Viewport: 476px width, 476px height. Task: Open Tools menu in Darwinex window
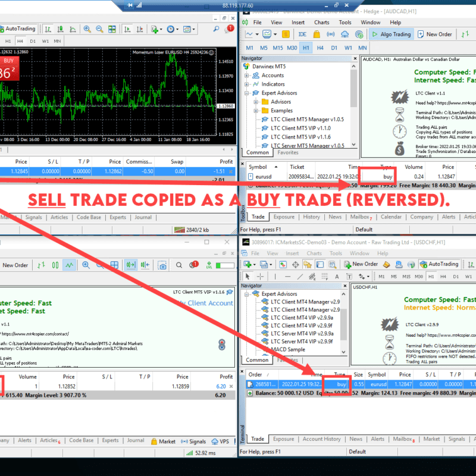(x=345, y=23)
